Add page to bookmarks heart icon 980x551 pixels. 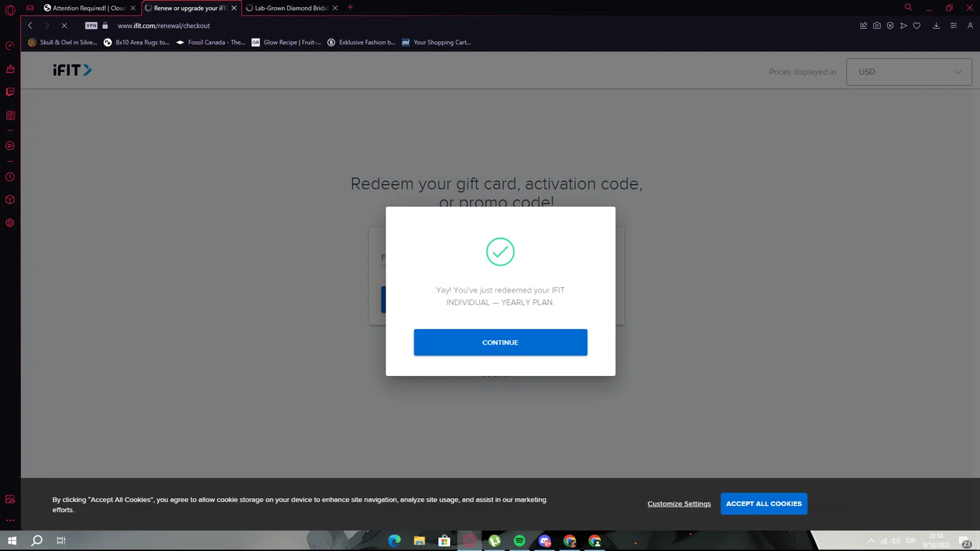[x=917, y=25]
